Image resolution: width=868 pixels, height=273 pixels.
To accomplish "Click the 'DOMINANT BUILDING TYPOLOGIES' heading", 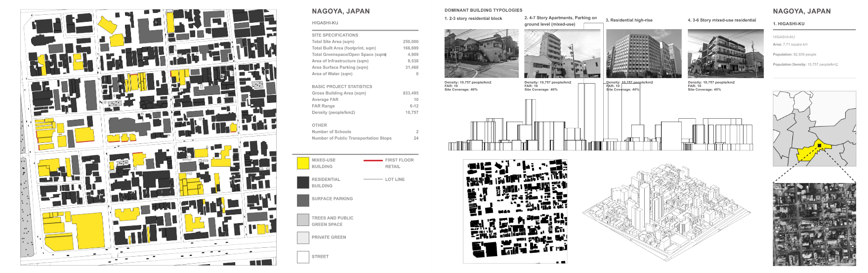I will click(483, 10).
